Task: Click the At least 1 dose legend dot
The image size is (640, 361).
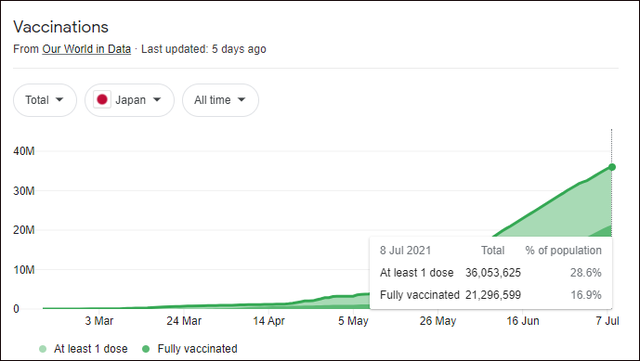Action: tap(43, 349)
